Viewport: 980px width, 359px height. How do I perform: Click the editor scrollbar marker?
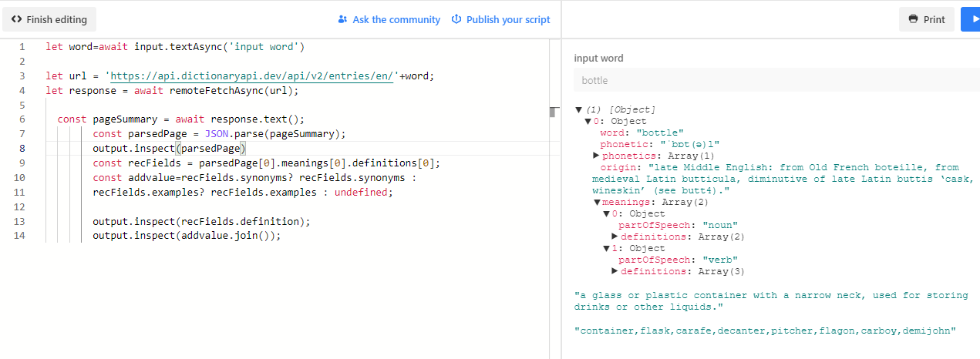[552, 112]
